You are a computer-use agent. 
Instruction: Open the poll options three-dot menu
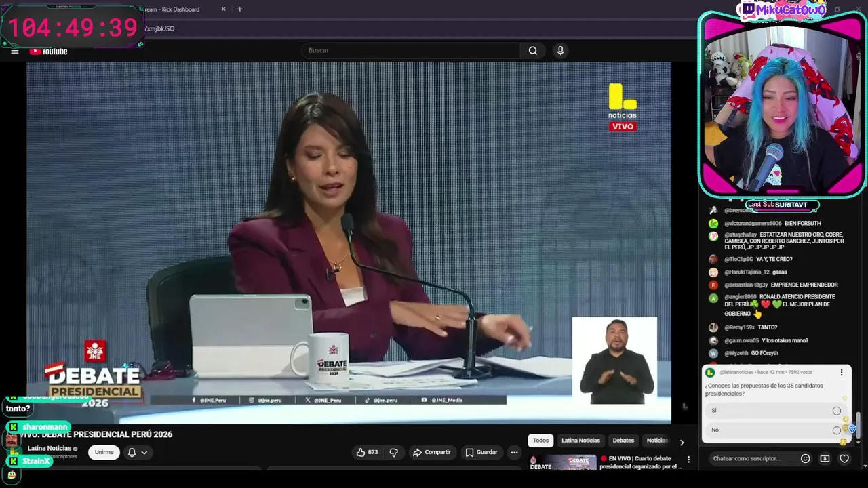point(842,373)
